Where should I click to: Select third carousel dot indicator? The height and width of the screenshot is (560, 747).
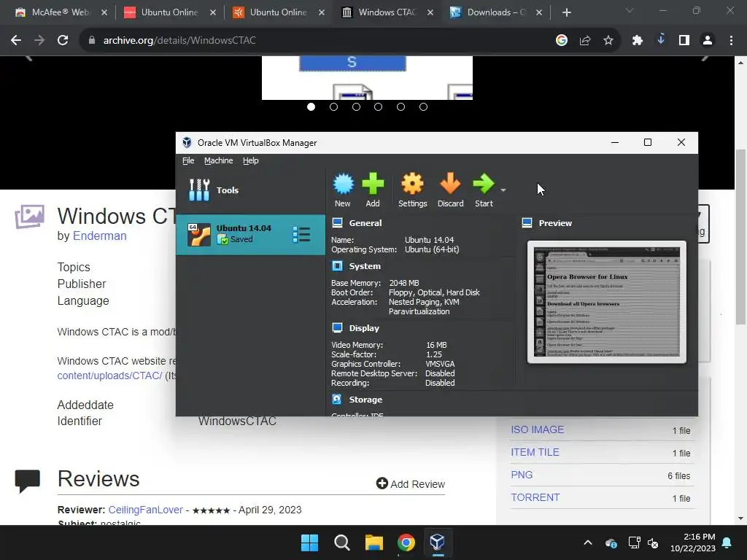click(356, 106)
